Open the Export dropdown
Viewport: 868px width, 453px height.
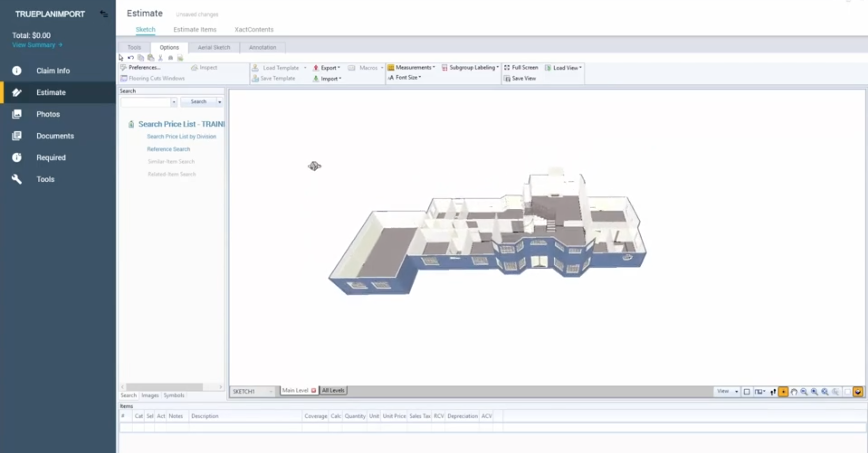[x=328, y=68]
